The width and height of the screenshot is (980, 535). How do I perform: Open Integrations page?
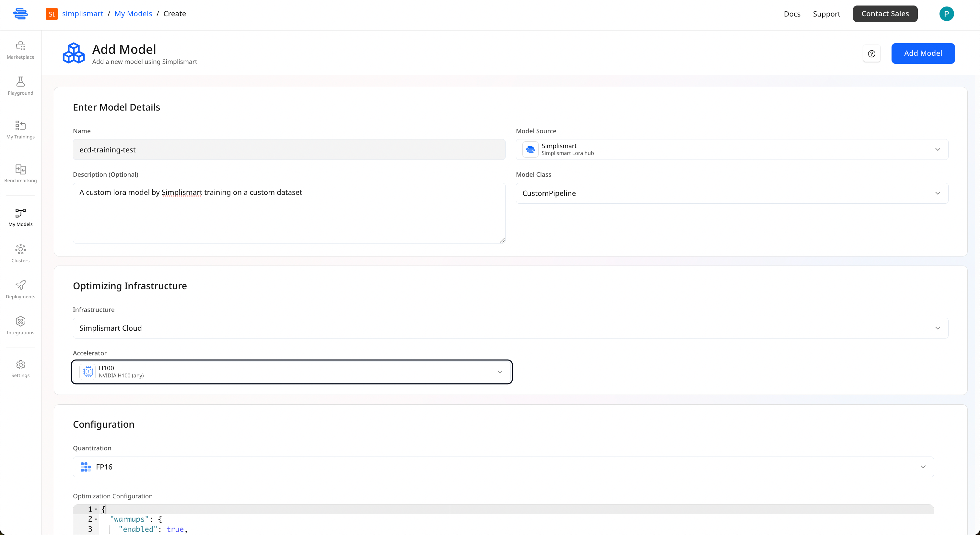(20, 326)
